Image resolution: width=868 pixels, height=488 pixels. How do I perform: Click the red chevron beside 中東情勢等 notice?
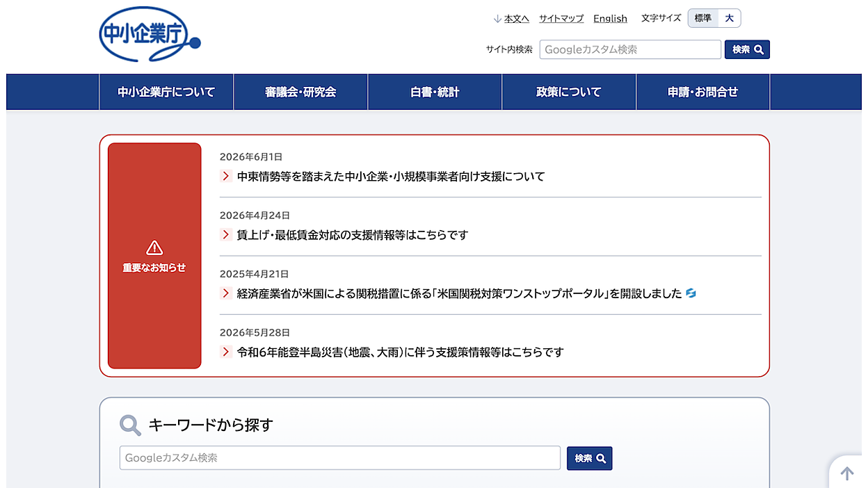pyautogui.click(x=226, y=177)
